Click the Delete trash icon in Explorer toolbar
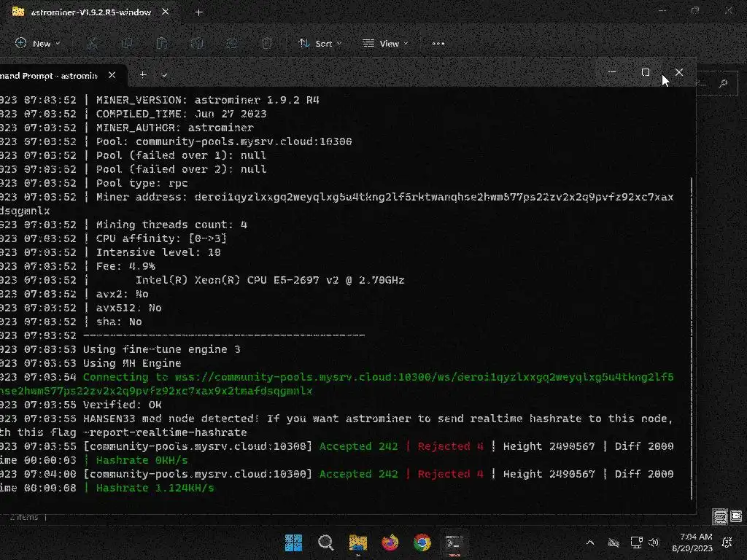The width and height of the screenshot is (747, 560). click(x=267, y=43)
